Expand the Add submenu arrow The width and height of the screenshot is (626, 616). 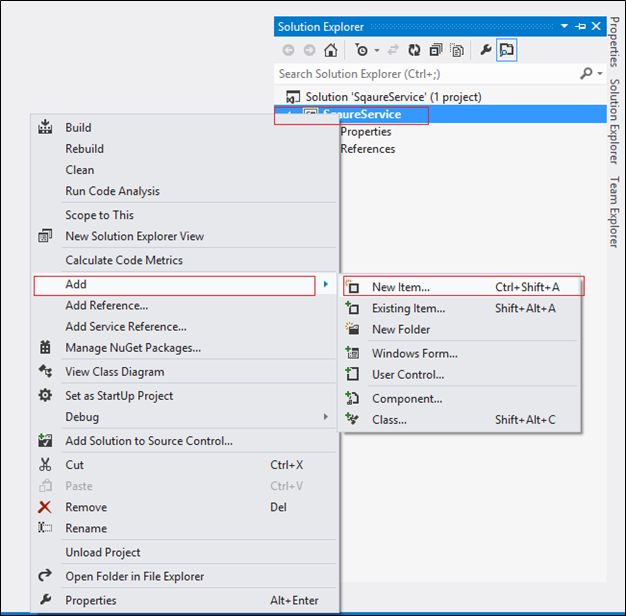pyautogui.click(x=326, y=285)
